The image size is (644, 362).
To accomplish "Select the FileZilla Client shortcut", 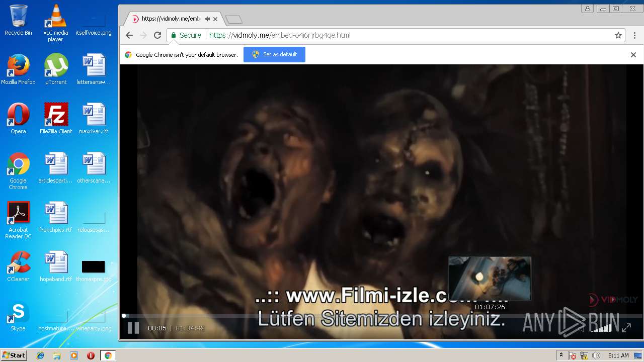I will coord(56,119).
